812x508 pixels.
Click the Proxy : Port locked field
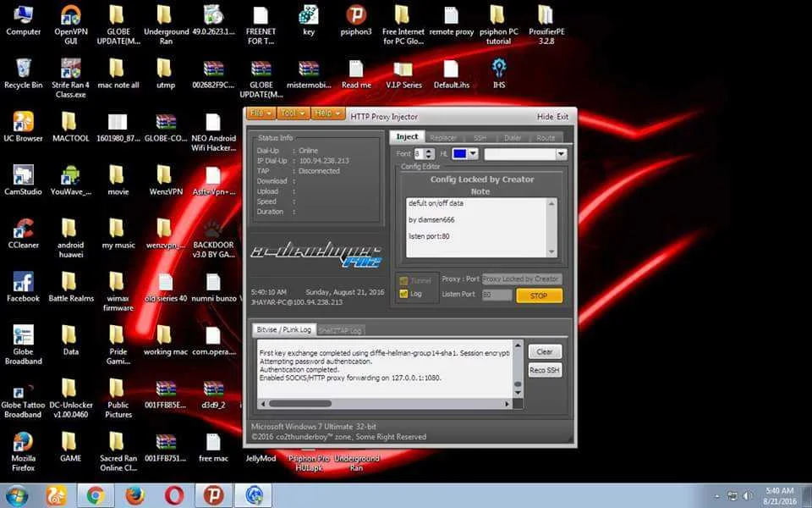[x=522, y=279]
